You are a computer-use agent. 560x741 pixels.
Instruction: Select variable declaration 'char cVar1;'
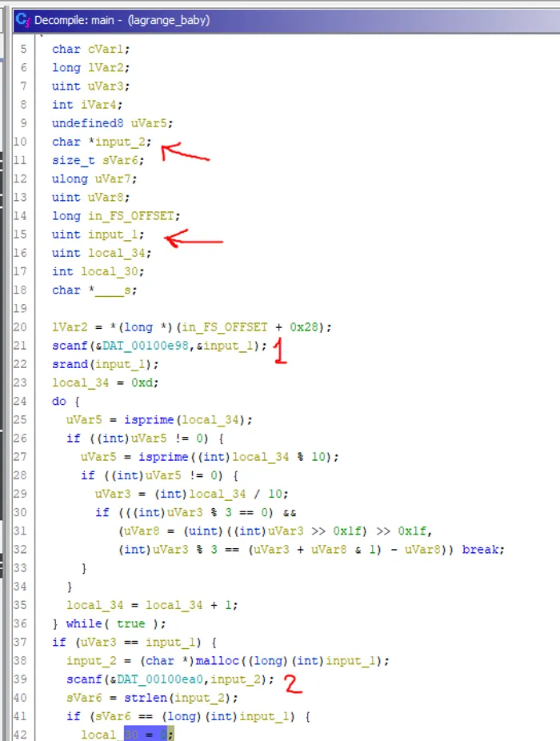(90, 49)
